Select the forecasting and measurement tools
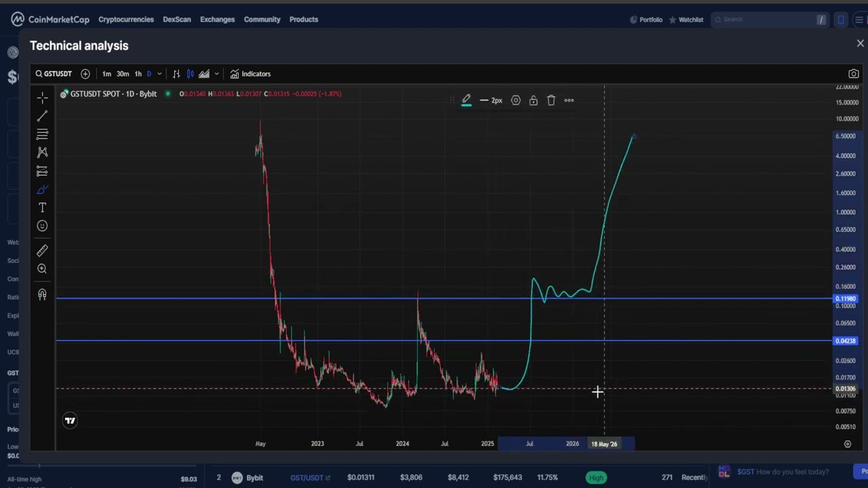 pos(42,171)
